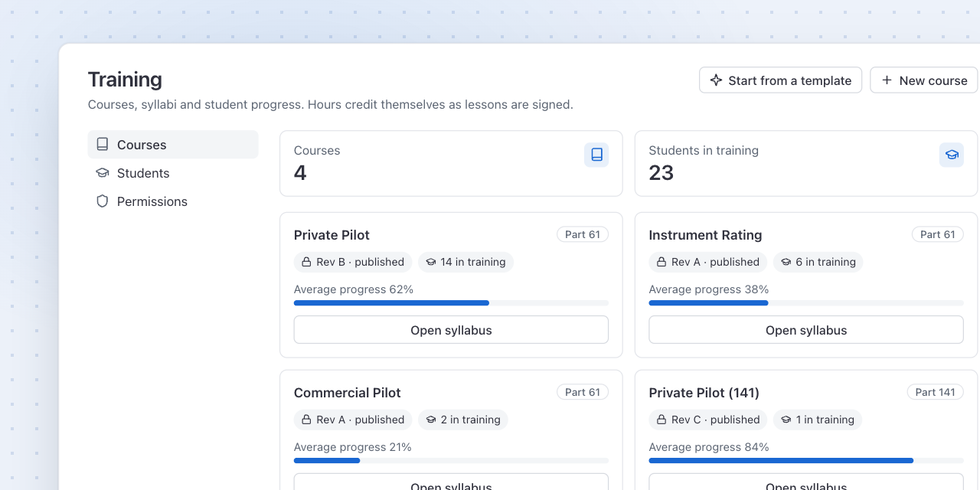Create a New course

pyautogui.click(x=924, y=80)
